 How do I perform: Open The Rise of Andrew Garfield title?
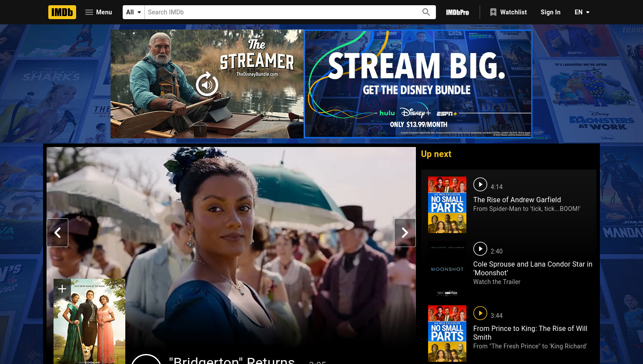(517, 200)
